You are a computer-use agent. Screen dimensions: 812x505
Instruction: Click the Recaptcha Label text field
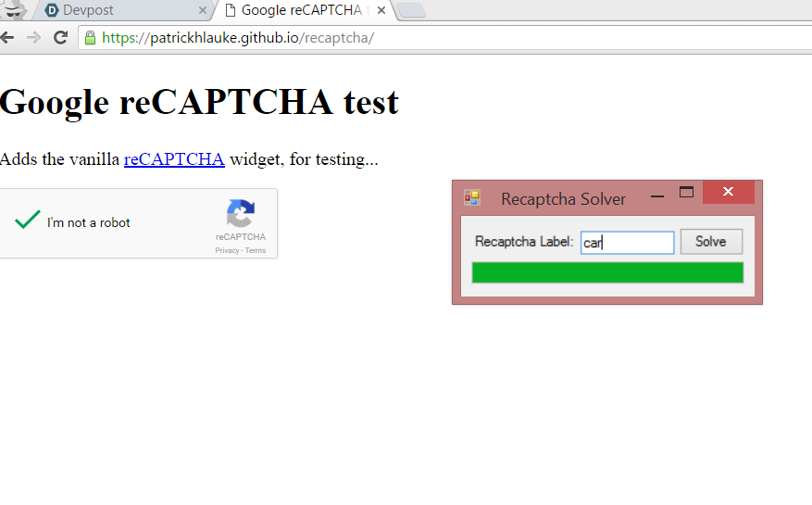click(627, 242)
